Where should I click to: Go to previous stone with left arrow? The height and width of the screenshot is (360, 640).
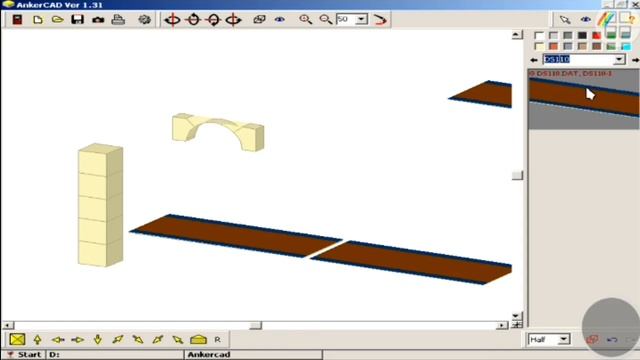(x=534, y=60)
